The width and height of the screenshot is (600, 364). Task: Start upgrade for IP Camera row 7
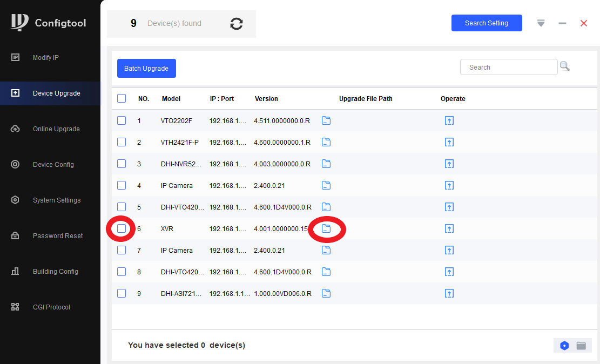pyautogui.click(x=449, y=251)
